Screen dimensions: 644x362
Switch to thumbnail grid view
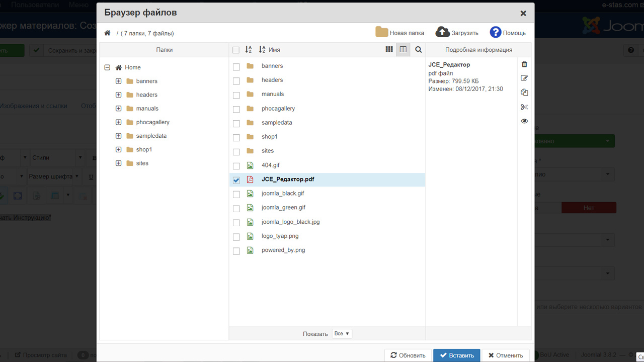point(389,49)
